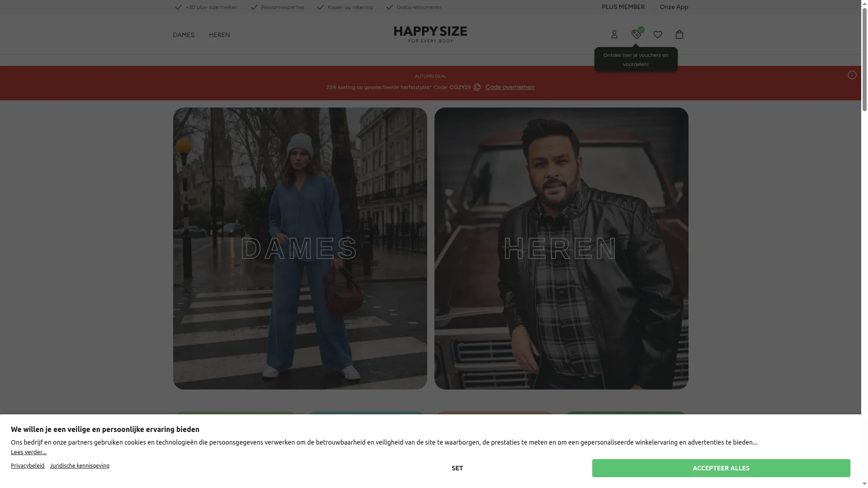This screenshot has height=488, width=868.
Task: Open the vouchers and deals tag icon
Action: tap(636, 34)
